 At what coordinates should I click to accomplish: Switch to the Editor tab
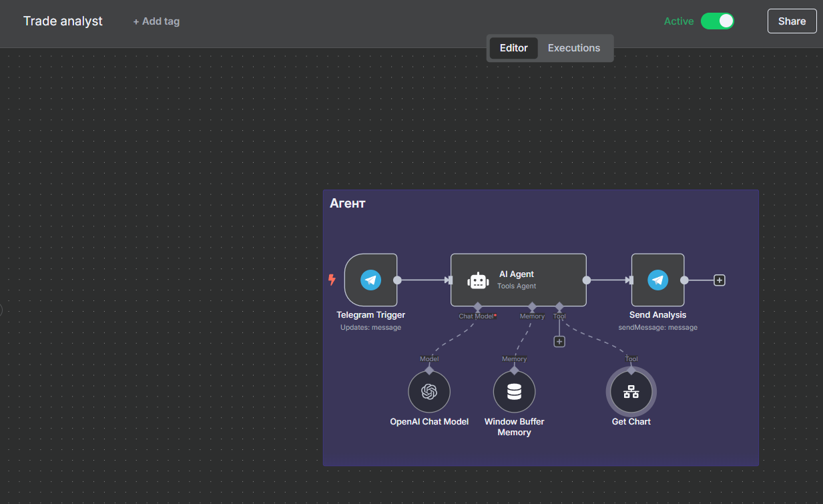(x=514, y=48)
